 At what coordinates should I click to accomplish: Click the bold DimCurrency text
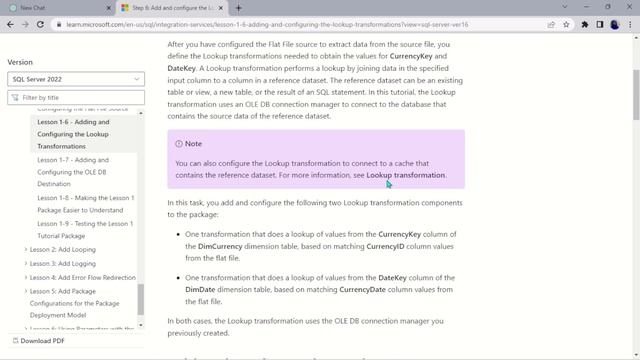[x=220, y=247]
